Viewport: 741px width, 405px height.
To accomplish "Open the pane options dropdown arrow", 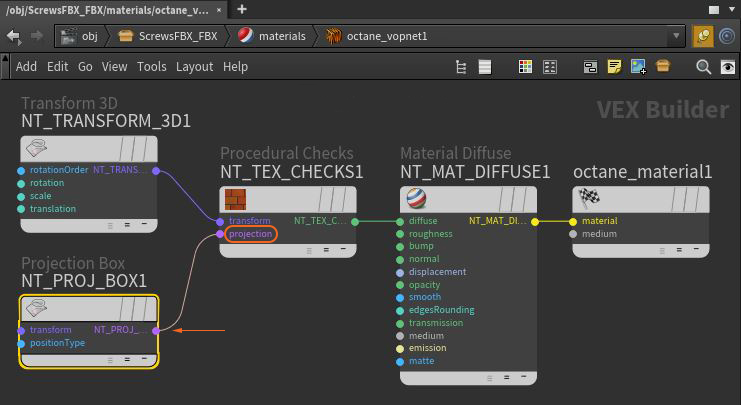I will point(732,9).
